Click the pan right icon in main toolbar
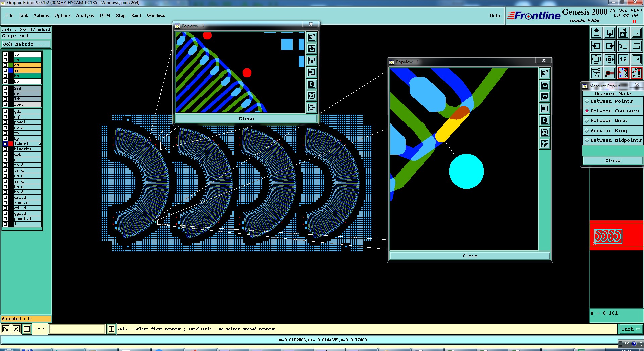The width and height of the screenshot is (644, 351). click(610, 46)
